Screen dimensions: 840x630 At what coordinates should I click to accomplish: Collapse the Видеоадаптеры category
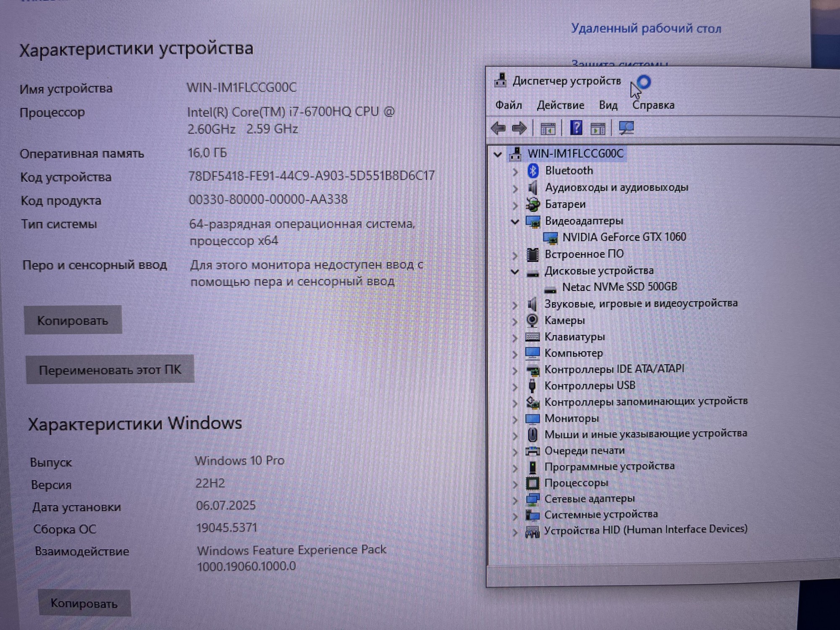[x=515, y=220]
